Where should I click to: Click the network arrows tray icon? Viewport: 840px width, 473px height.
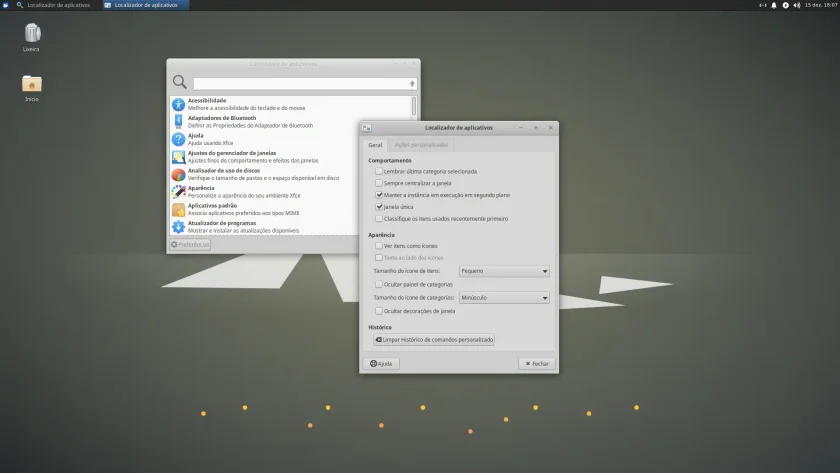pyautogui.click(x=762, y=5)
